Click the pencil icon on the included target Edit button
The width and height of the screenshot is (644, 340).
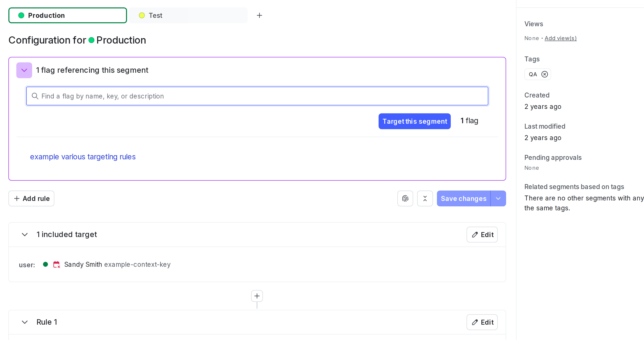pyautogui.click(x=475, y=235)
